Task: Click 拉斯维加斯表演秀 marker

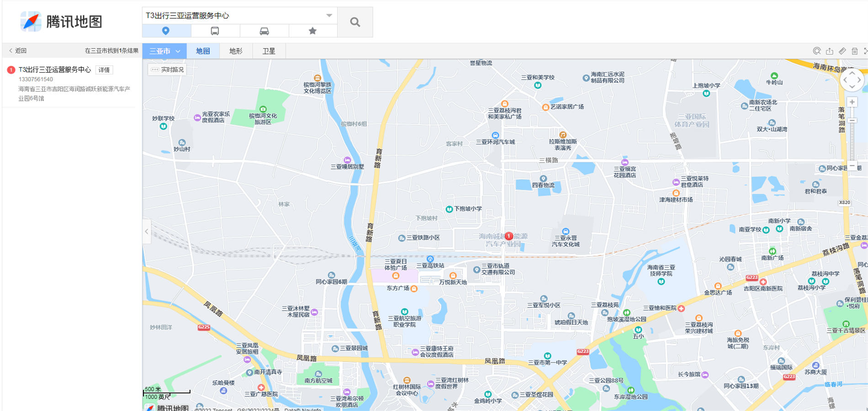Action: click(563, 135)
